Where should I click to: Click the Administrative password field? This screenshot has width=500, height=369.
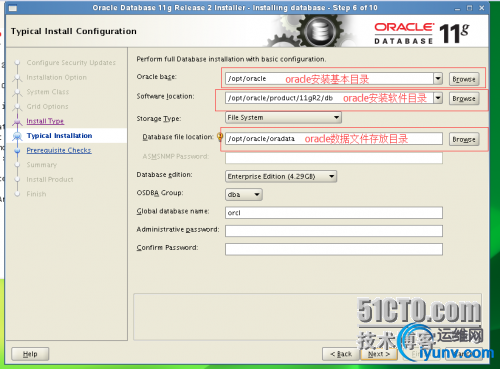tap(334, 231)
